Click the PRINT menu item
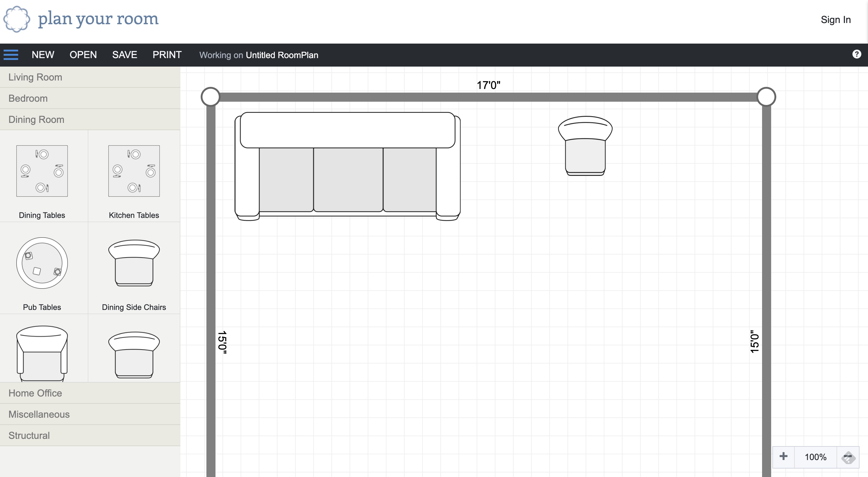 [167, 54]
